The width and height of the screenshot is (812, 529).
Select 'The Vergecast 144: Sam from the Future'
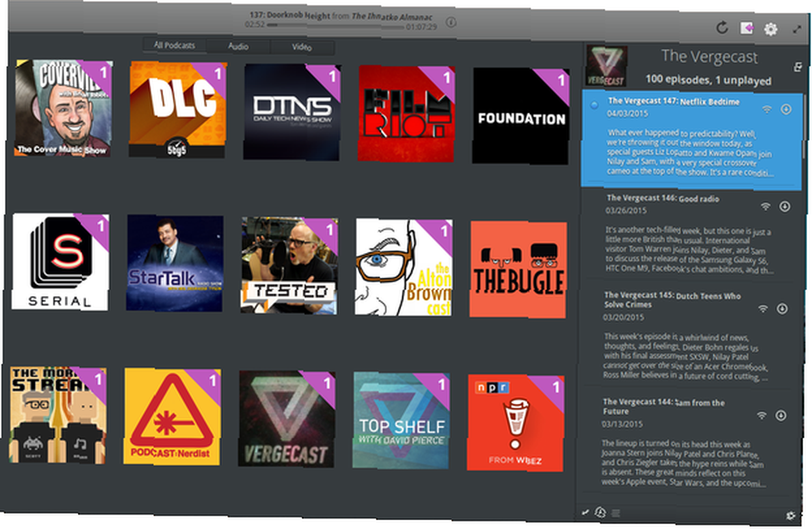(663, 406)
